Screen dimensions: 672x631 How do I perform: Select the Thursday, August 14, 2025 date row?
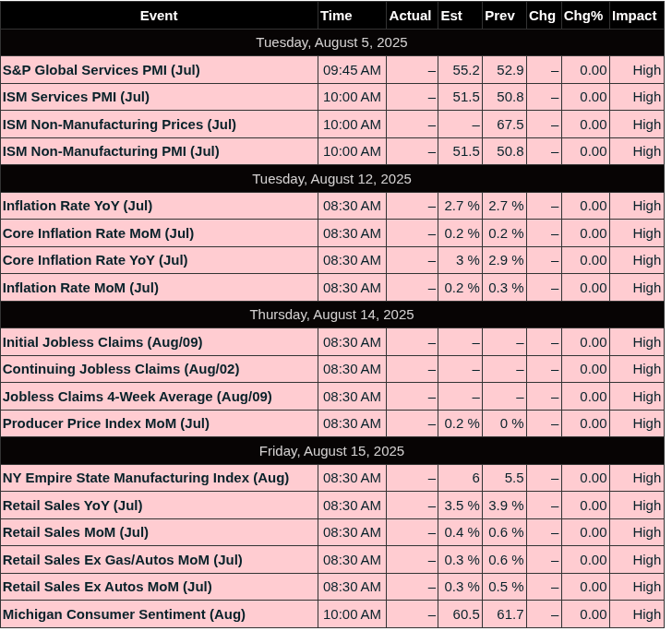coord(331,315)
